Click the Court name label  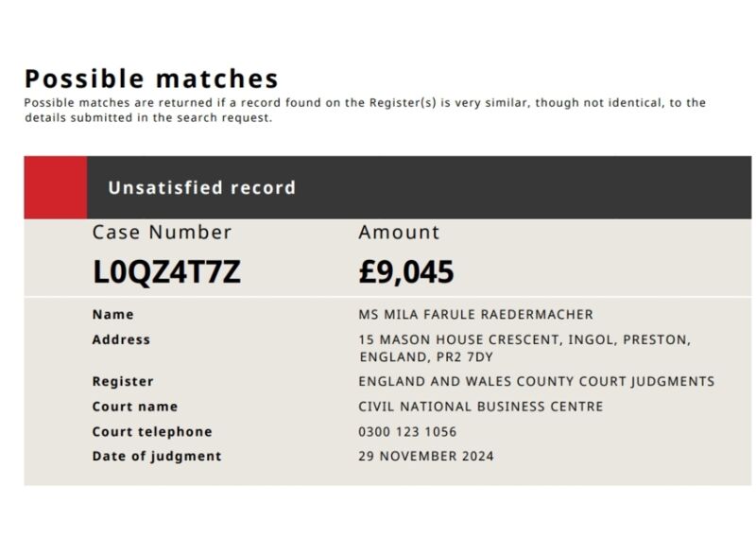click(x=135, y=407)
